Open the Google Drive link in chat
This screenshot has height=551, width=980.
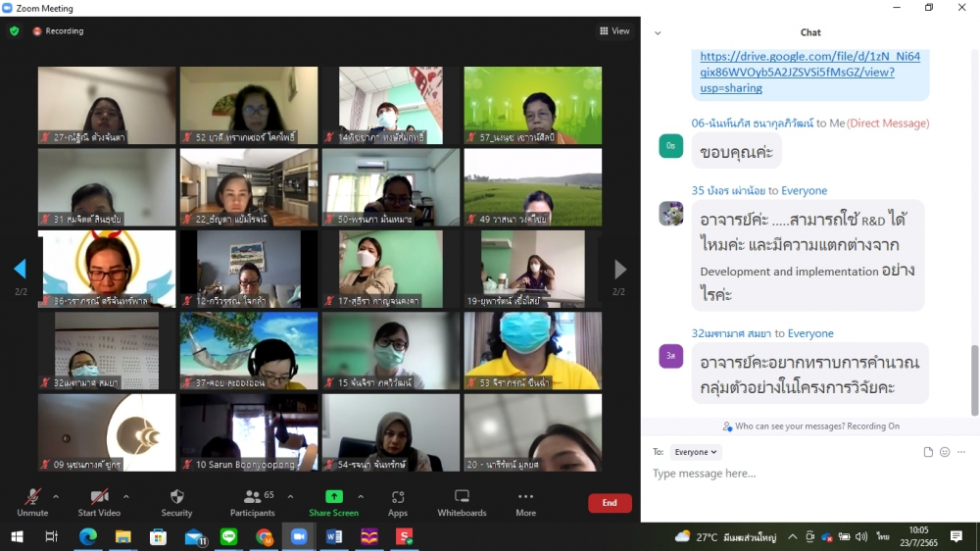coord(809,72)
